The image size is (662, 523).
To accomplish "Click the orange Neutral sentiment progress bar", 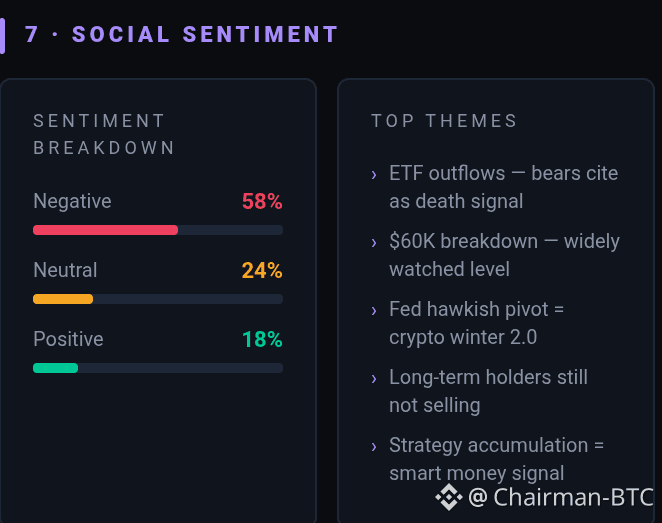I will (63, 299).
